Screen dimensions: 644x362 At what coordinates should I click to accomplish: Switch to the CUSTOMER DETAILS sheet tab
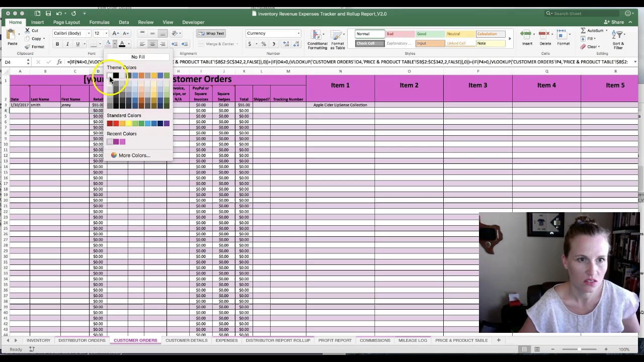[x=187, y=340]
